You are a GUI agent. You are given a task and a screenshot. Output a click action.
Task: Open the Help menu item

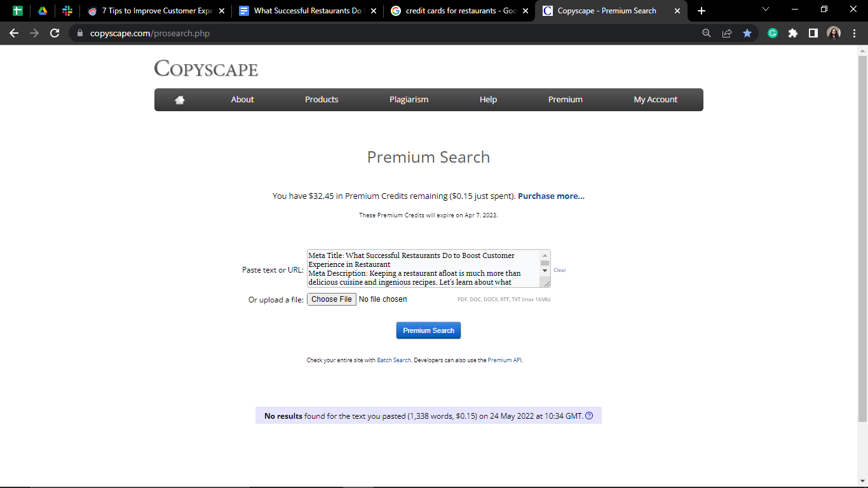(488, 100)
